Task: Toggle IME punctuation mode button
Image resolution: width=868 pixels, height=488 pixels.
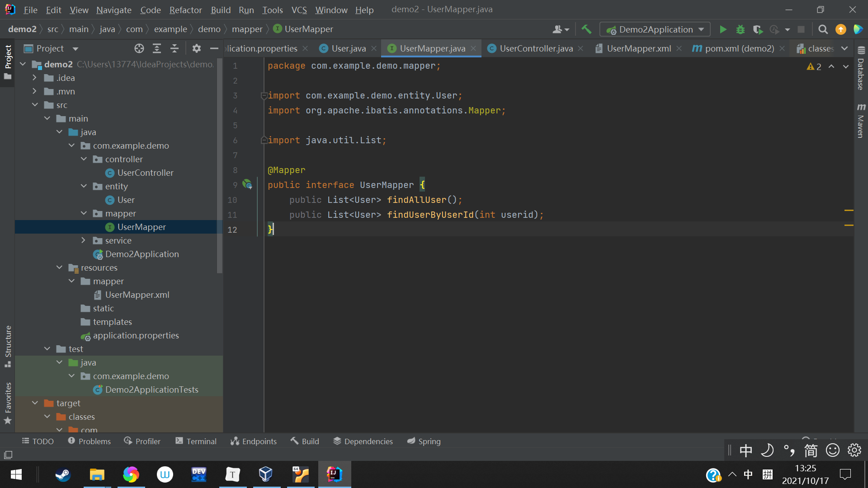Action: pos(789,450)
